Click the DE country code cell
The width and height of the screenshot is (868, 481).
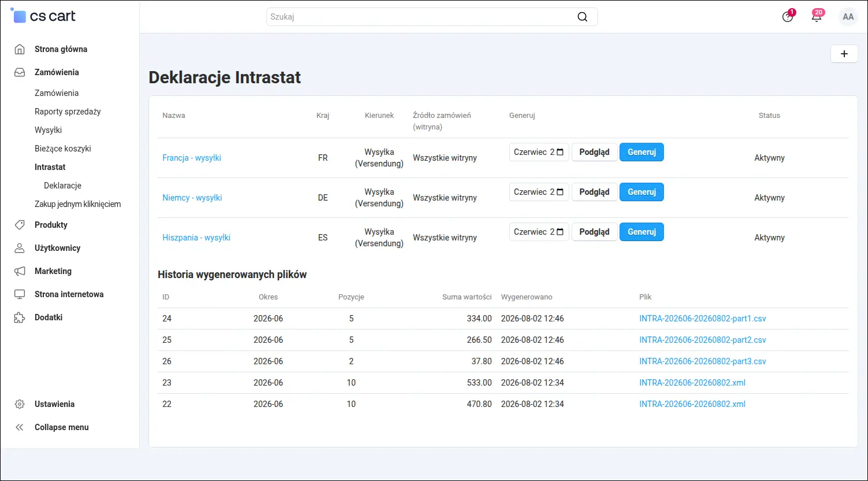tap(323, 198)
